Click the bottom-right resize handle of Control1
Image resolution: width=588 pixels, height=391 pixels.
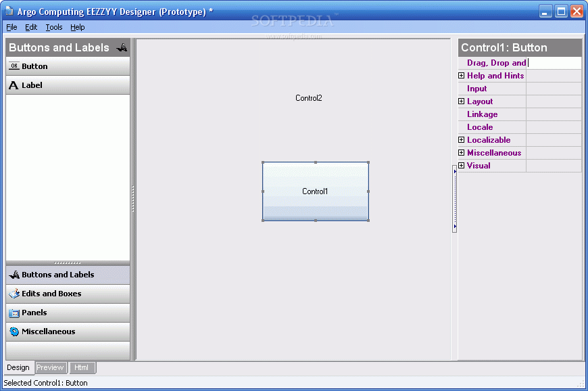click(368, 221)
